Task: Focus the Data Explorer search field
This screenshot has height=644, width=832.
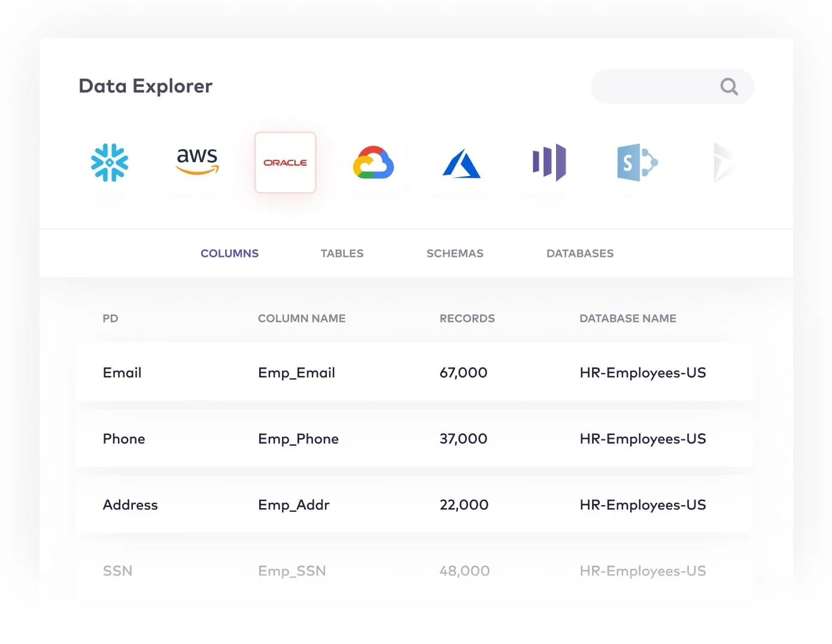Action: coord(672,87)
